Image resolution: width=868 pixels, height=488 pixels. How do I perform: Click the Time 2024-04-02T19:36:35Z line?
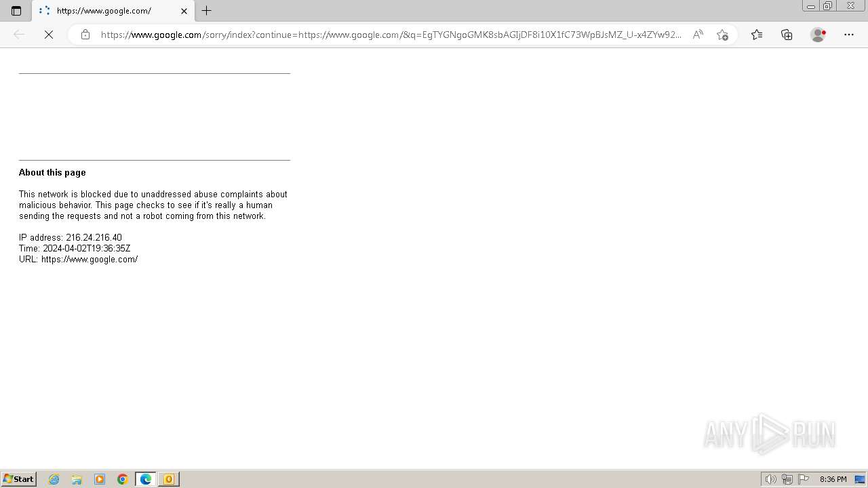[x=75, y=248]
